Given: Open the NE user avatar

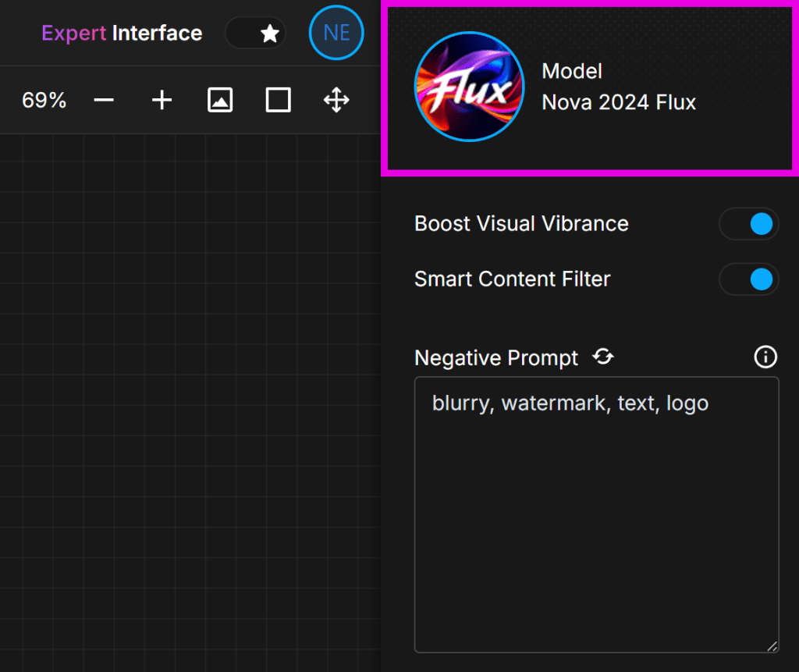Looking at the screenshot, I should coord(336,33).
